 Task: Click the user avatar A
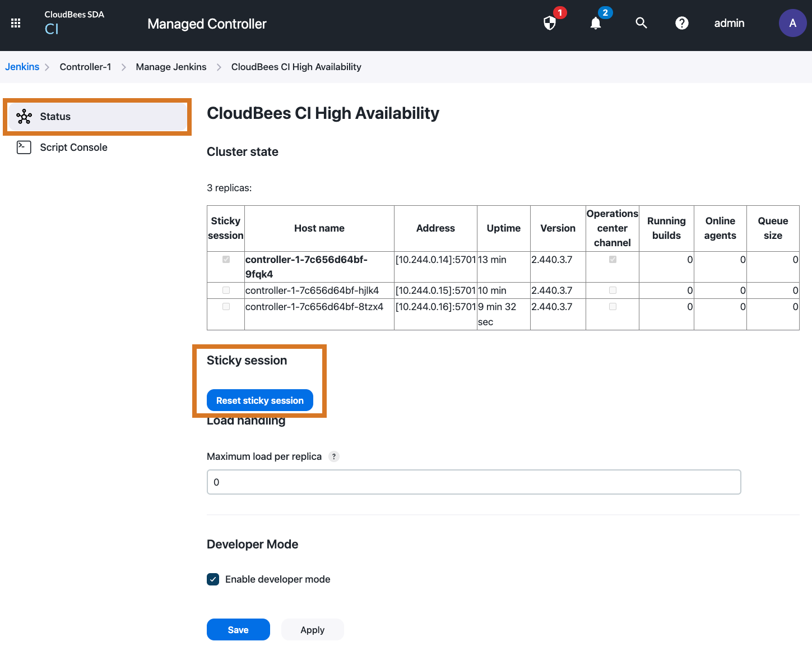pyautogui.click(x=792, y=23)
